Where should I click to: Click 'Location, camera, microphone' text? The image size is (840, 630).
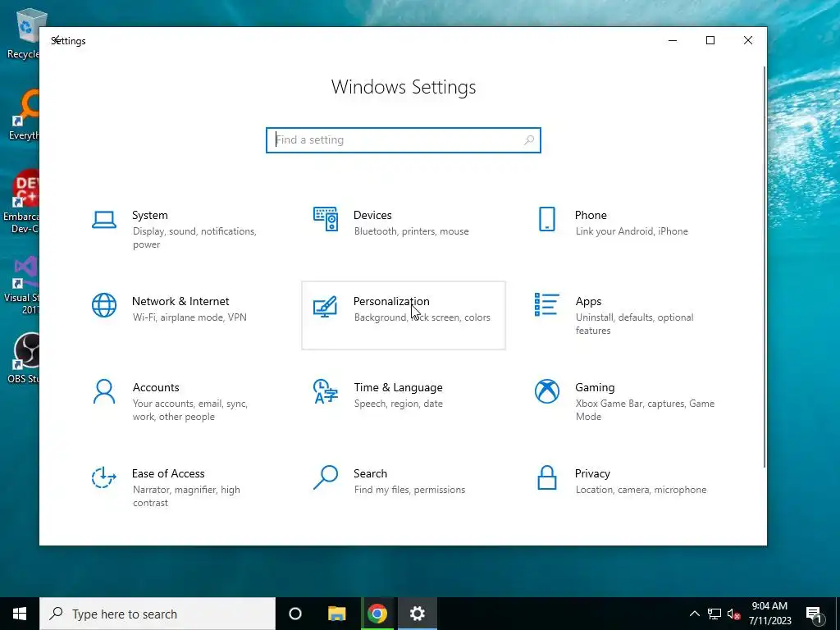coord(641,490)
